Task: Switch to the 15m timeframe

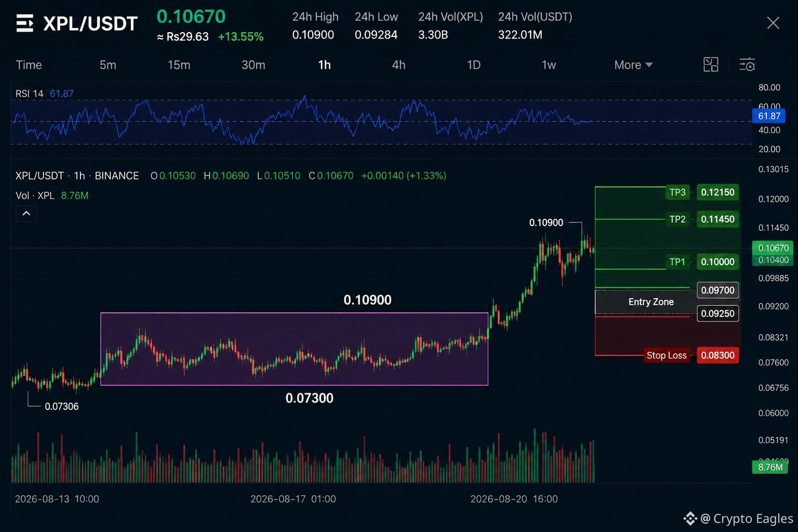Action: click(x=179, y=65)
